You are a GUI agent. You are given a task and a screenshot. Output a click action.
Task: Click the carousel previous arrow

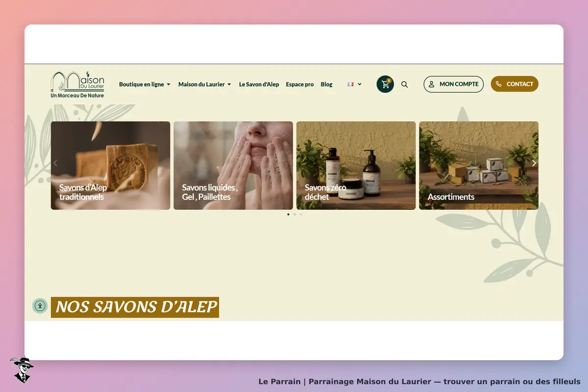tap(55, 163)
